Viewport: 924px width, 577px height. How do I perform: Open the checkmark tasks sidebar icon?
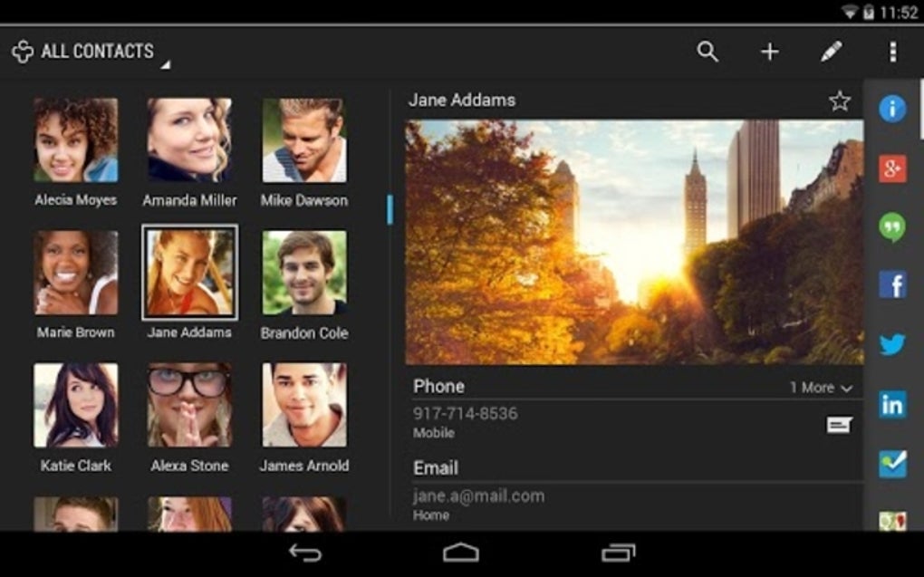pos(892,464)
